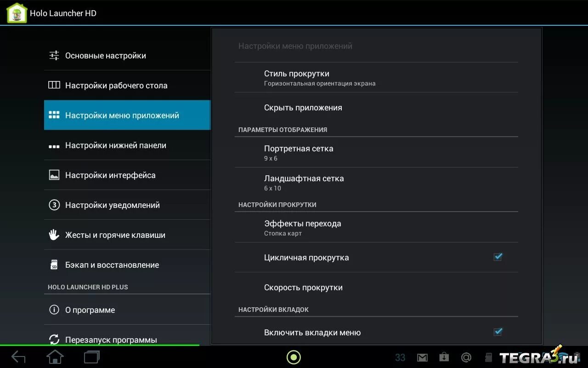Click the Жесты и горячие клавиши hand icon

pyautogui.click(x=54, y=235)
